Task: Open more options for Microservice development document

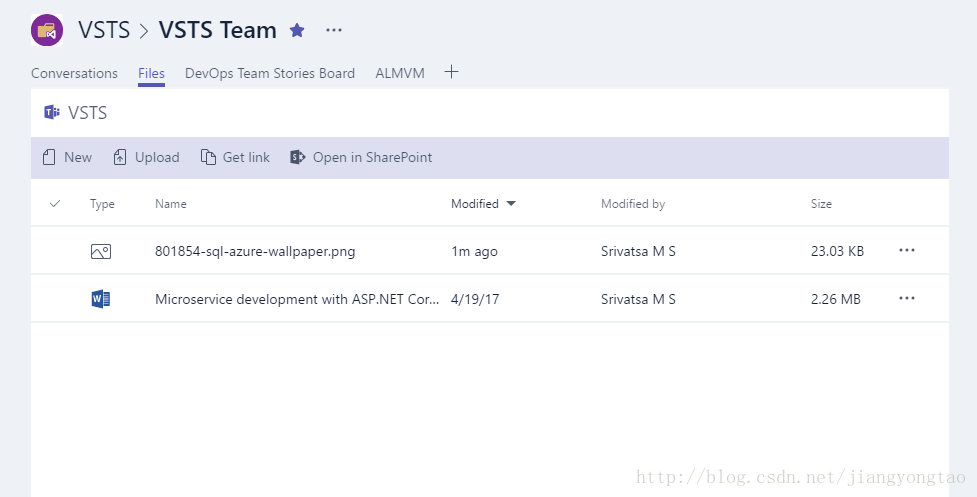Action: click(907, 298)
